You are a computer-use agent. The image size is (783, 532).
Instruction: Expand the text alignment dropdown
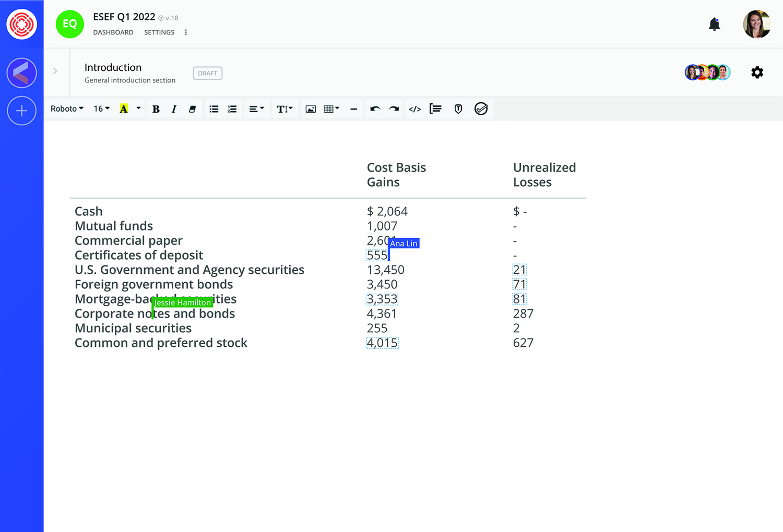click(256, 109)
